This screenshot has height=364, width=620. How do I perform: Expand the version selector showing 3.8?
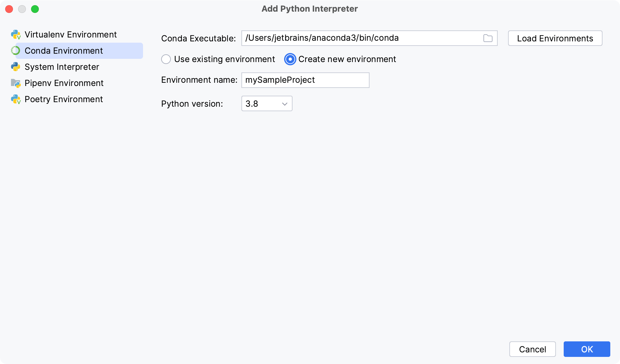[x=266, y=103]
